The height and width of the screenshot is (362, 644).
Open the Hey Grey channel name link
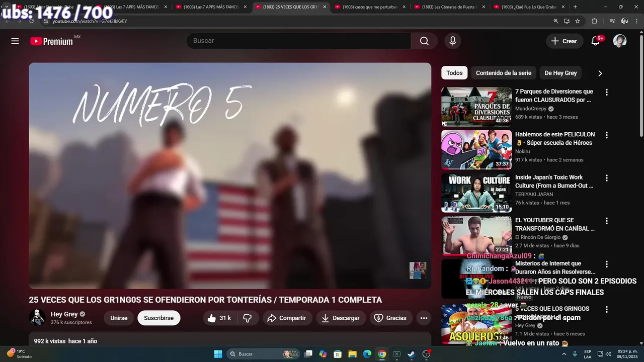pos(64,314)
